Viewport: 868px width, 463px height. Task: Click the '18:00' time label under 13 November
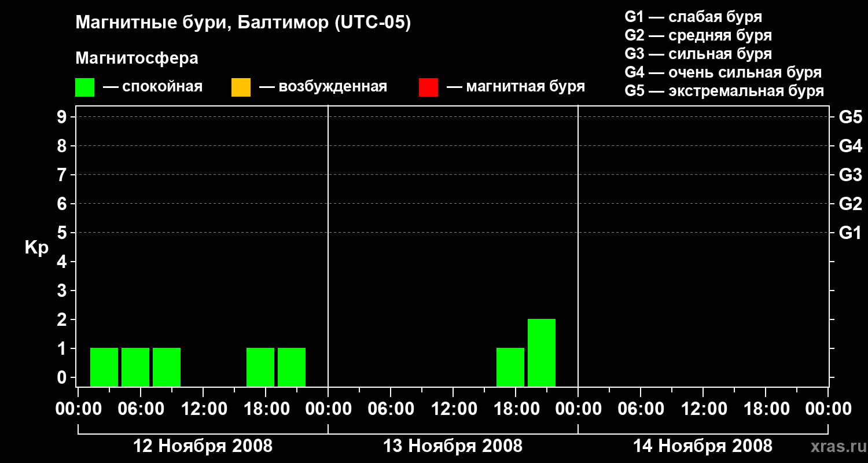516,409
